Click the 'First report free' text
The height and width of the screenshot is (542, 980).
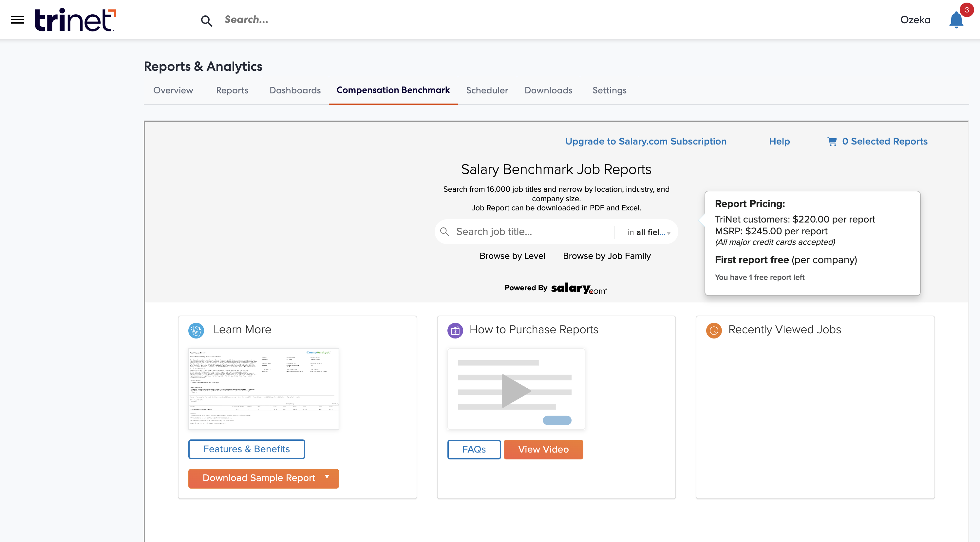pyautogui.click(x=751, y=260)
